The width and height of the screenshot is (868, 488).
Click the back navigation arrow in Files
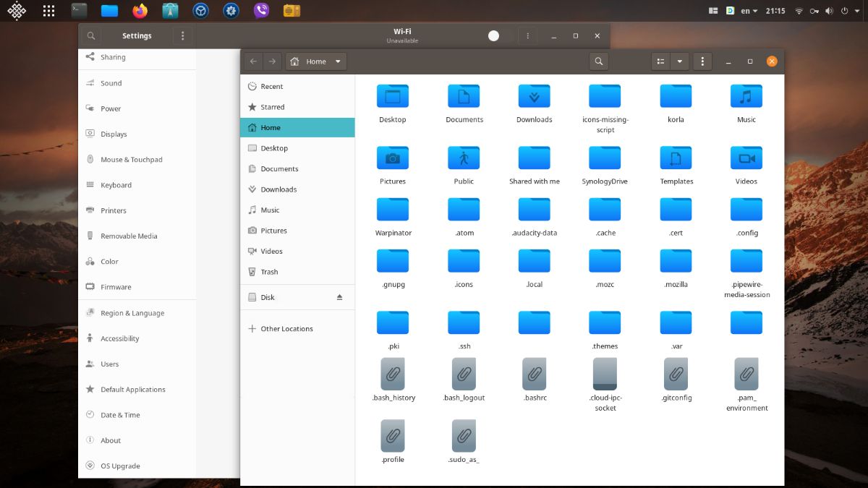point(253,61)
